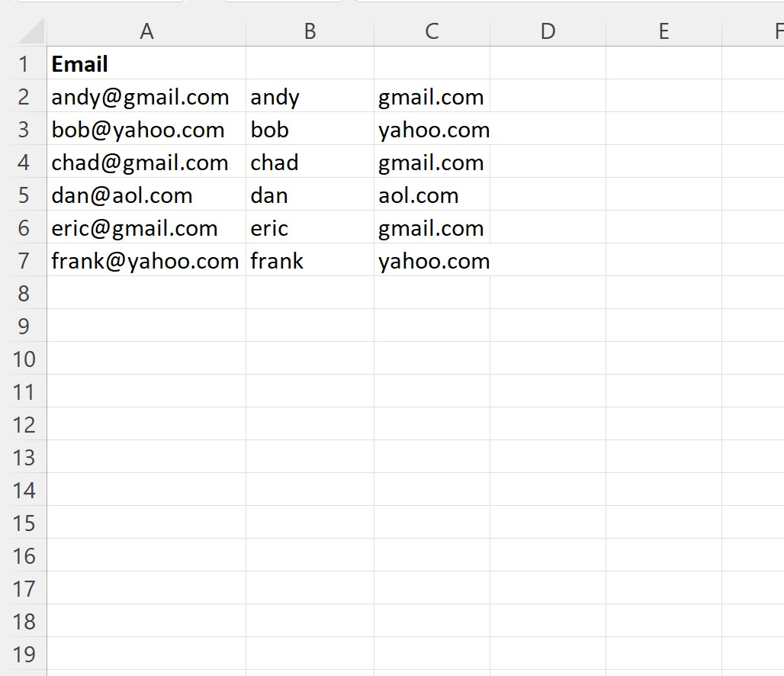Select column D header
This screenshot has height=676, width=784.
click(548, 31)
